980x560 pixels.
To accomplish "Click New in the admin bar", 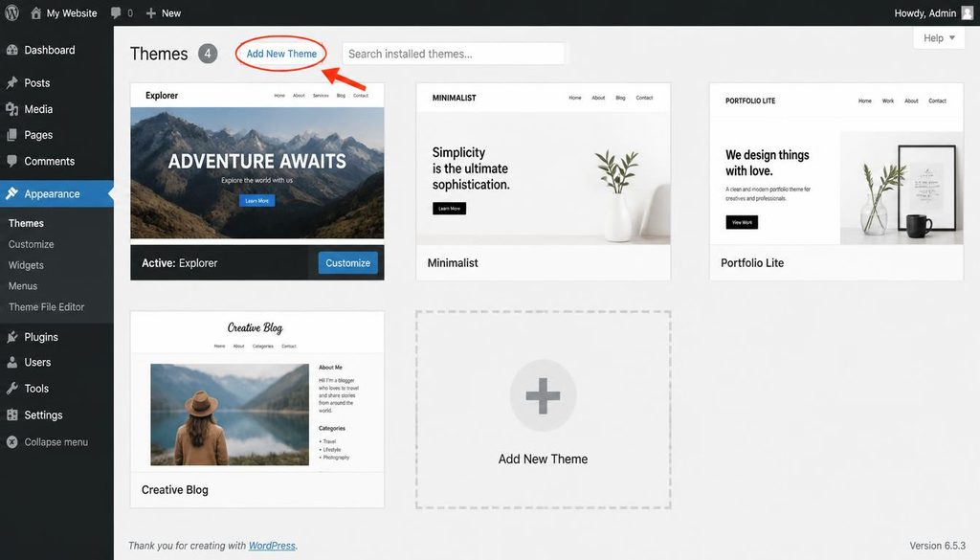I will (171, 13).
